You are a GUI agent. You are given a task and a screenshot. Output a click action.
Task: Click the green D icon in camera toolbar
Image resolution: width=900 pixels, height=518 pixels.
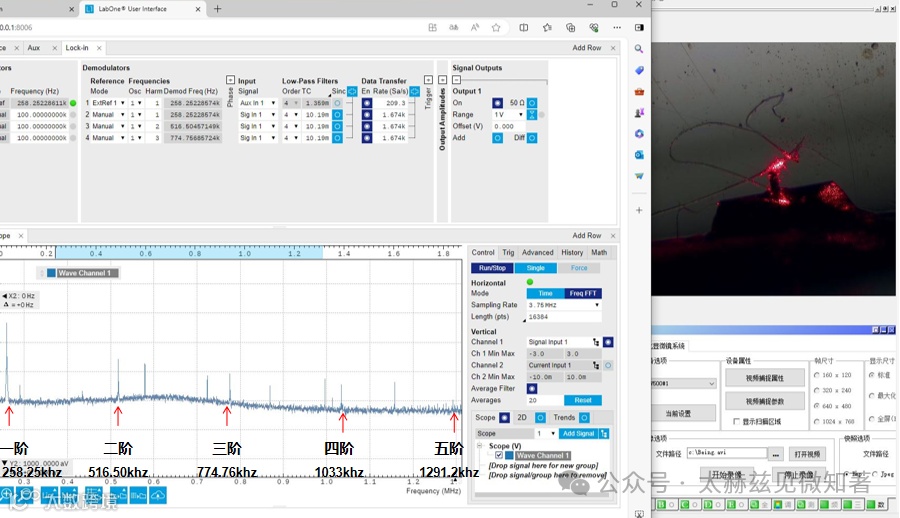tap(708, 505)
